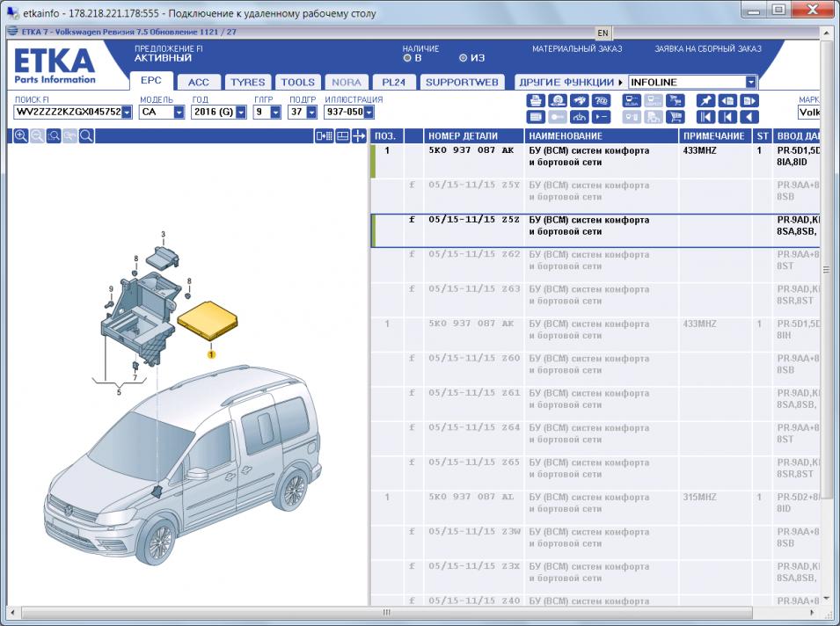This screenshot has width=840, height=626.
Task: Switch to the EPC tab
Action: [151, 80]
